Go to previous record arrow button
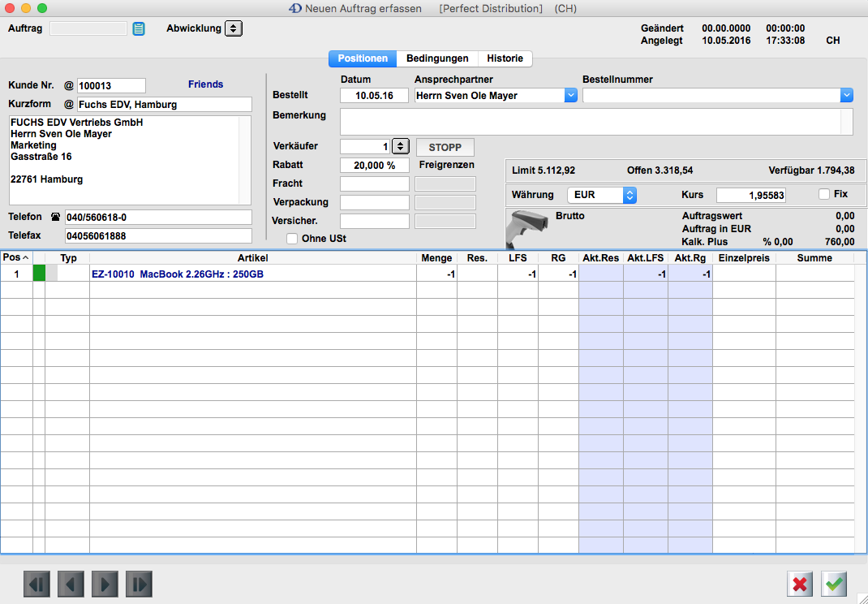Screen dimensions: 868x604 click(x=71, y=584)
